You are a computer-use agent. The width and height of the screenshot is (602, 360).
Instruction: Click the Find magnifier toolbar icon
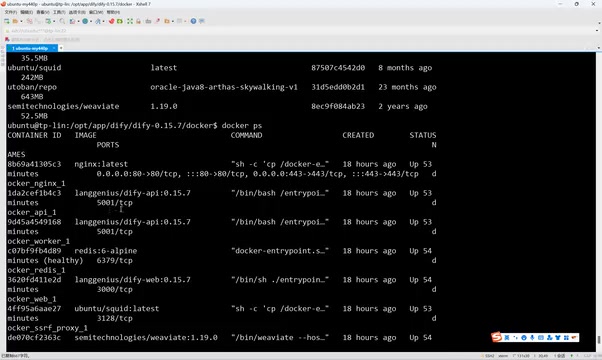(x=62, y=21)
